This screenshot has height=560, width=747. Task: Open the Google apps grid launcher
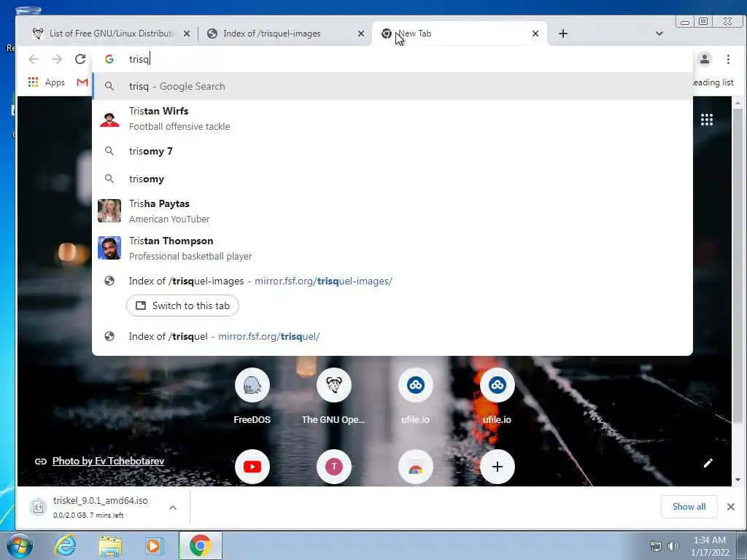pyautogui.click(x=706, y=120)
